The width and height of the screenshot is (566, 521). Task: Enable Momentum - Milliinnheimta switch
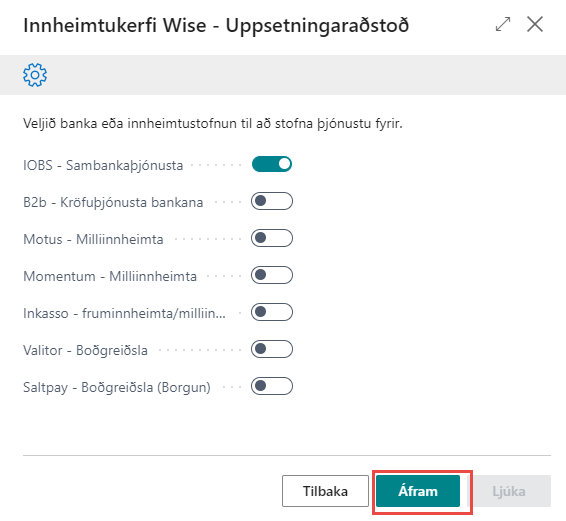[272, 275]
